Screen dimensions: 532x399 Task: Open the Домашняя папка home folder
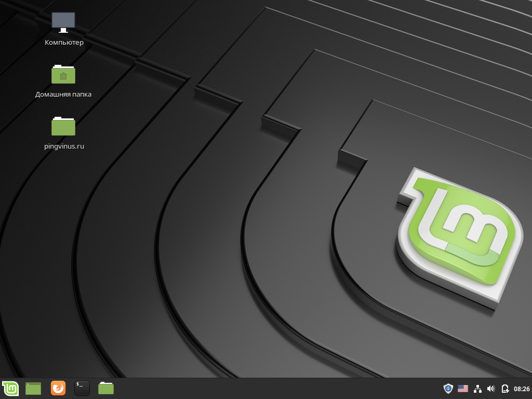coord(63,75)
